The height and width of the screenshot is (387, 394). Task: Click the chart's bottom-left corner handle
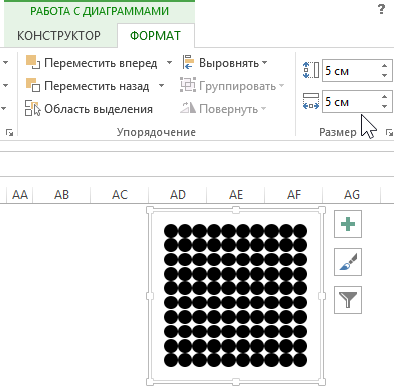150,381
